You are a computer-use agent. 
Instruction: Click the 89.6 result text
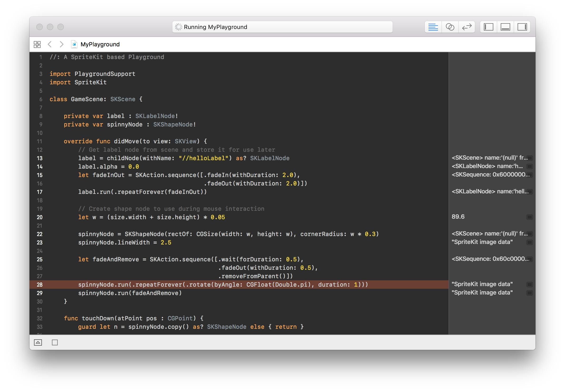tap(458, 217)
